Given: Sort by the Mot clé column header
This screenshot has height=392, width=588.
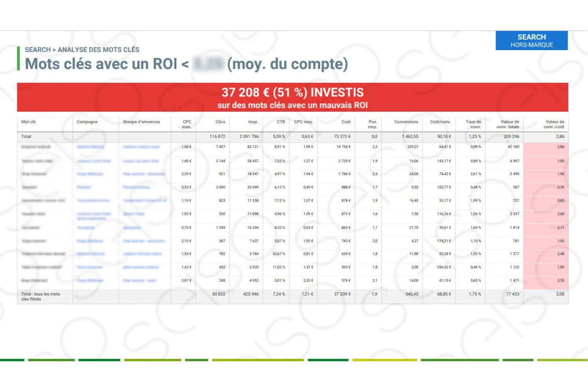Looking at the screenshot, I should pos(29,122).
